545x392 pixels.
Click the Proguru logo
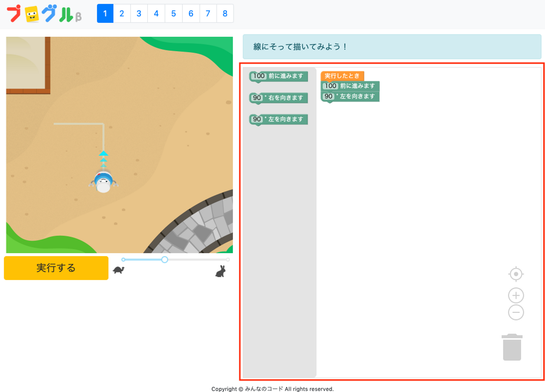click(x=44, y=14)
